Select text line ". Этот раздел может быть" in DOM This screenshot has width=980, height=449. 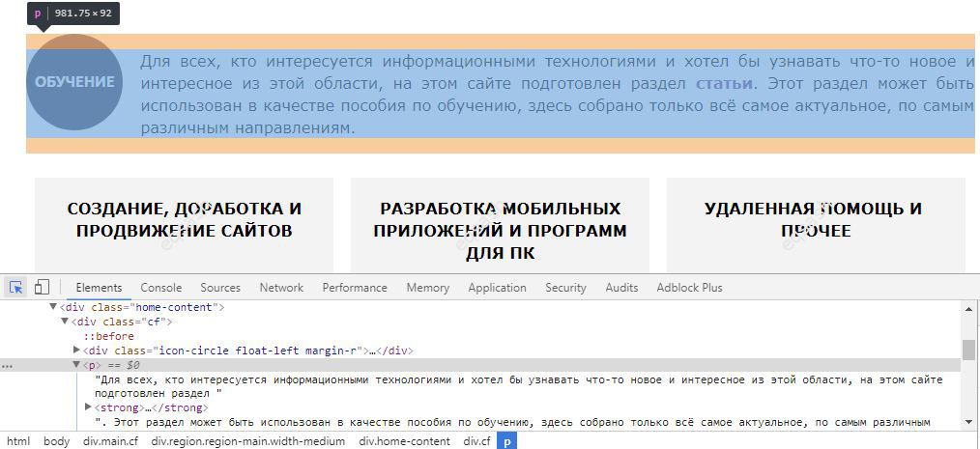512,422
